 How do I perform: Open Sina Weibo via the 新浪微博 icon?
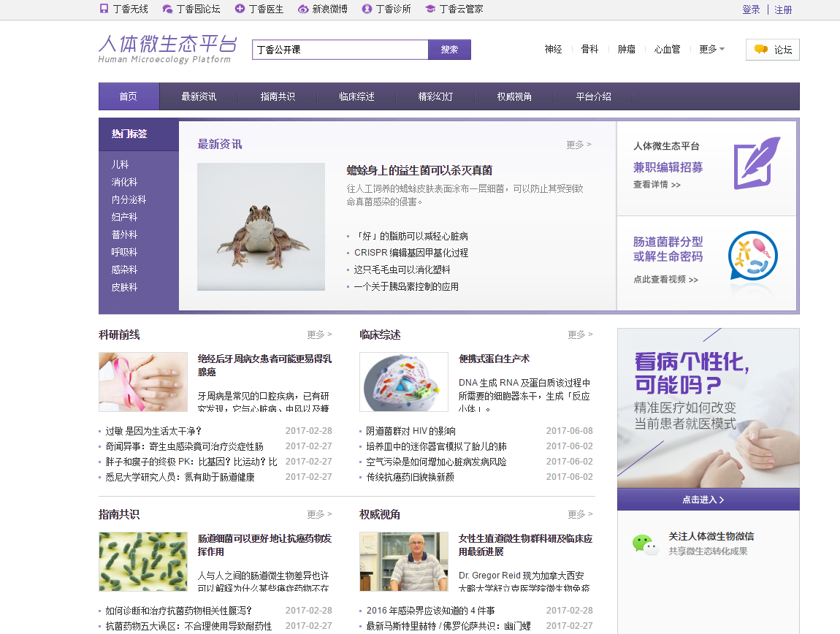[302, 9]
